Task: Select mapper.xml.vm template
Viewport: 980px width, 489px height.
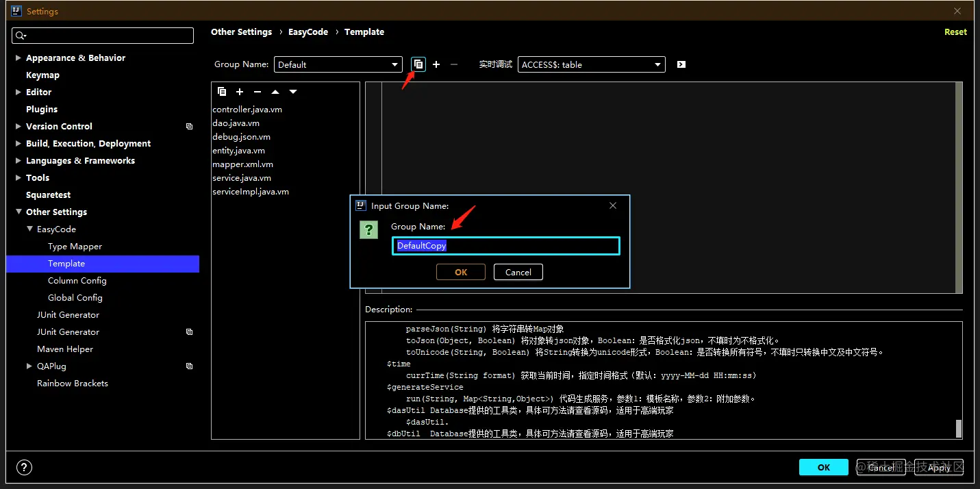Action: click(242, 164)
